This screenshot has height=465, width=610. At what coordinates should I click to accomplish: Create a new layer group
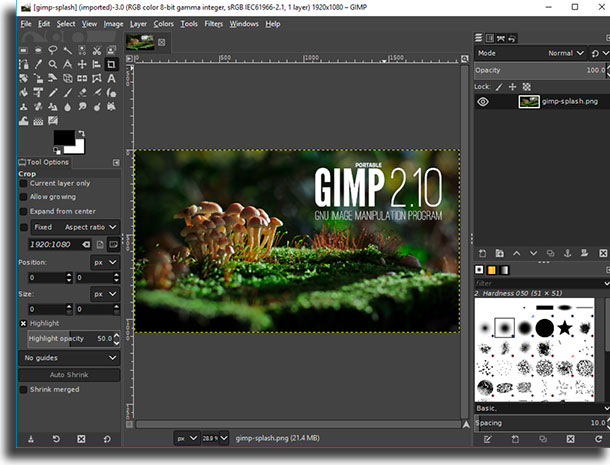[500, 253]
